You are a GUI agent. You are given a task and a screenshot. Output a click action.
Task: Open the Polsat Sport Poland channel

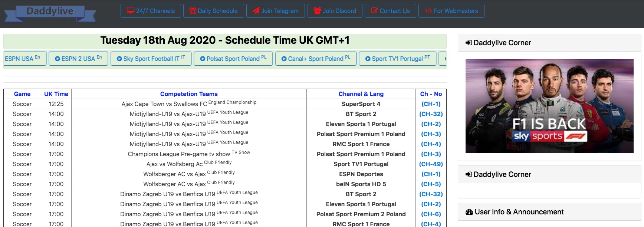233,59
